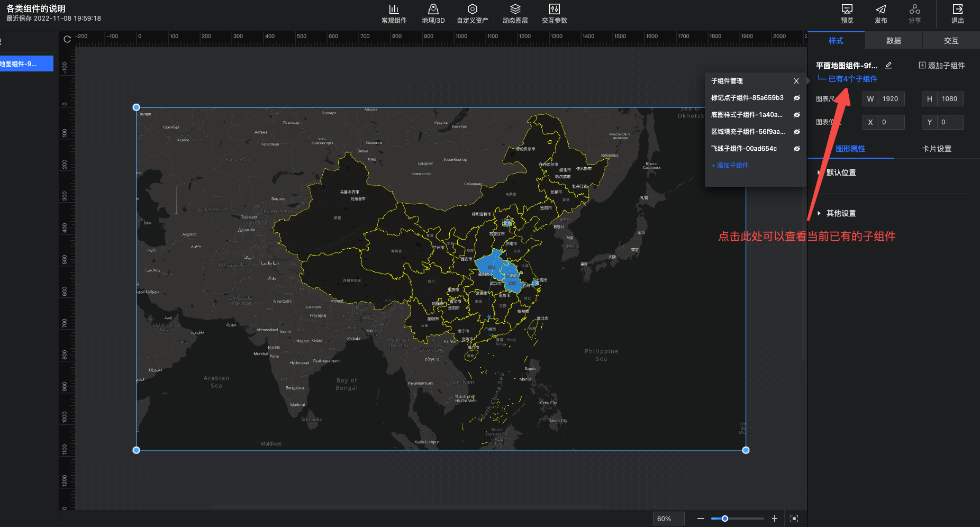Click the + 添加子组件 link in popup

[x=730, y=166]
